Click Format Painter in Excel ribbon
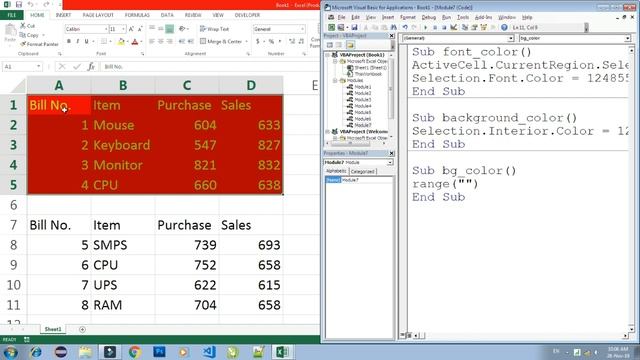Viewport: 640px width, 360px height. [39, 44]
